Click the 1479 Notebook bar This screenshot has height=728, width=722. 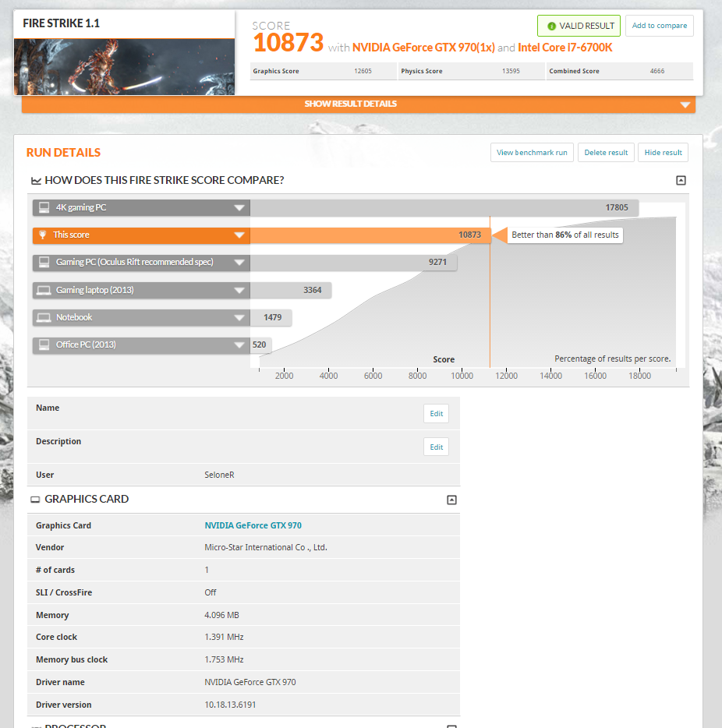point(271,317)
